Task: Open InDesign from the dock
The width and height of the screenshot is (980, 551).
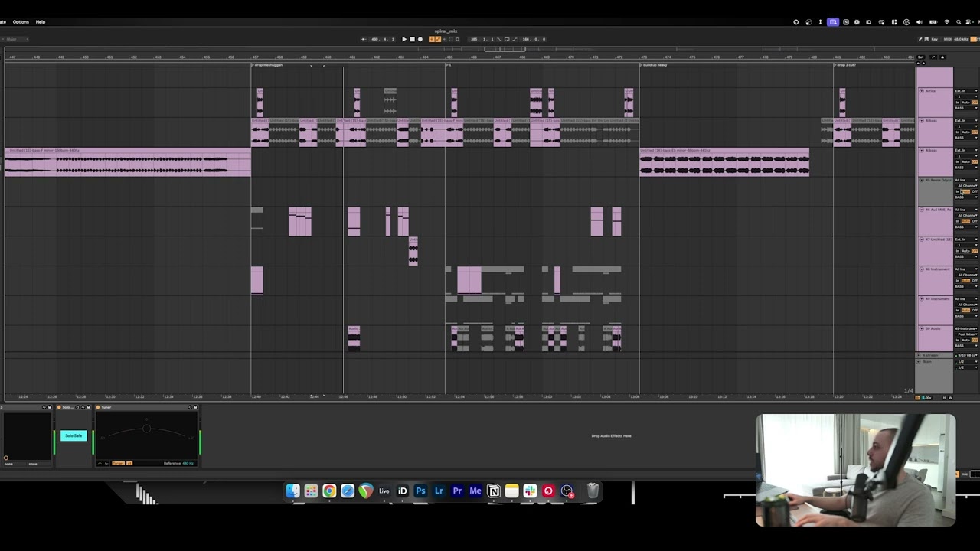Action: [402, 491]
